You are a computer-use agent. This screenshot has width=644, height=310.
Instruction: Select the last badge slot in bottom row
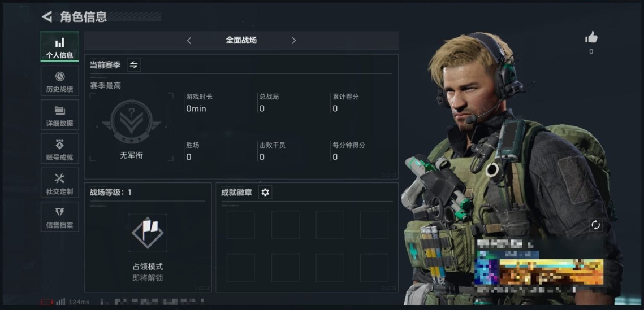coord(374,267)
